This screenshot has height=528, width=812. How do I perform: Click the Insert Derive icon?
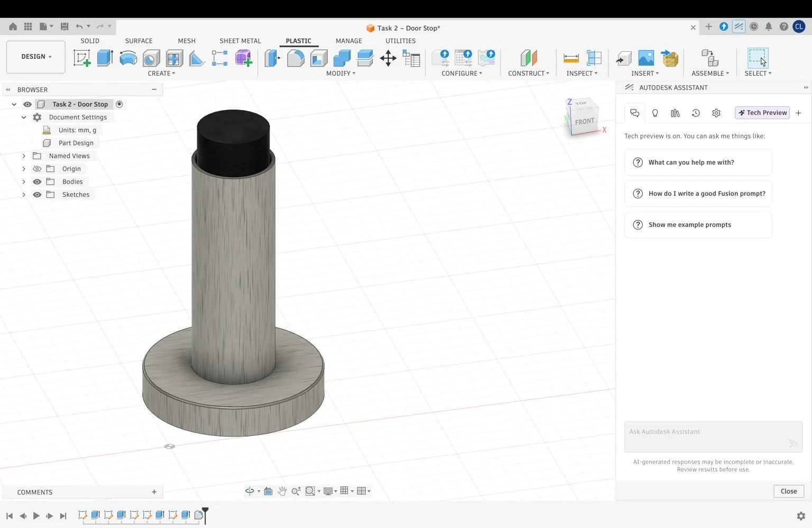624,58
